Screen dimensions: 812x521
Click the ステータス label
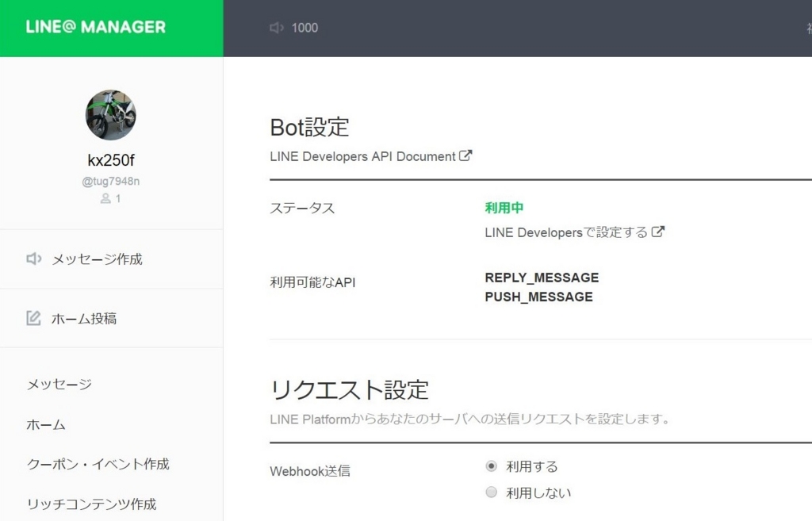pos(302,209)
